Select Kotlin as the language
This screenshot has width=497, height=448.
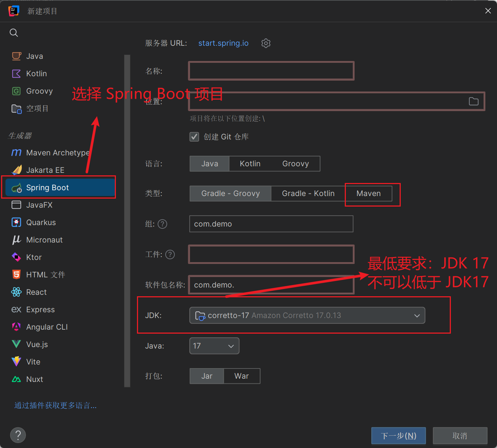click(250, 164)
